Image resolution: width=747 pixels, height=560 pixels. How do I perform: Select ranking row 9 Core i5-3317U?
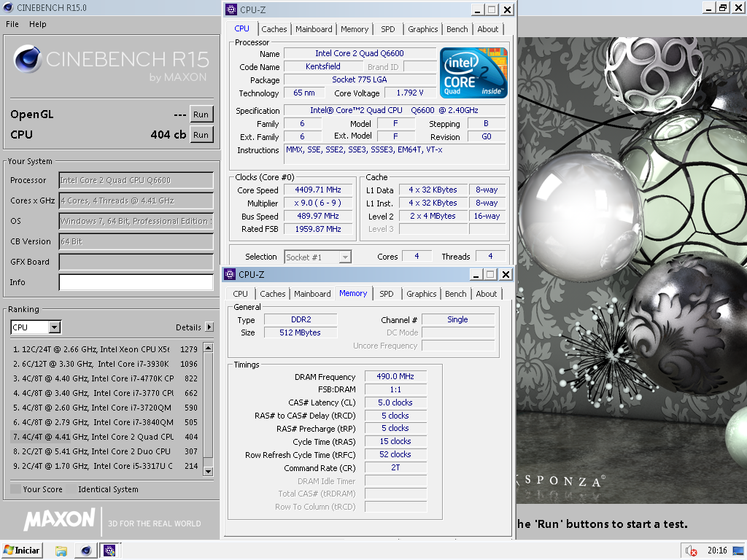pyautogui.click(x=105, y=466)
